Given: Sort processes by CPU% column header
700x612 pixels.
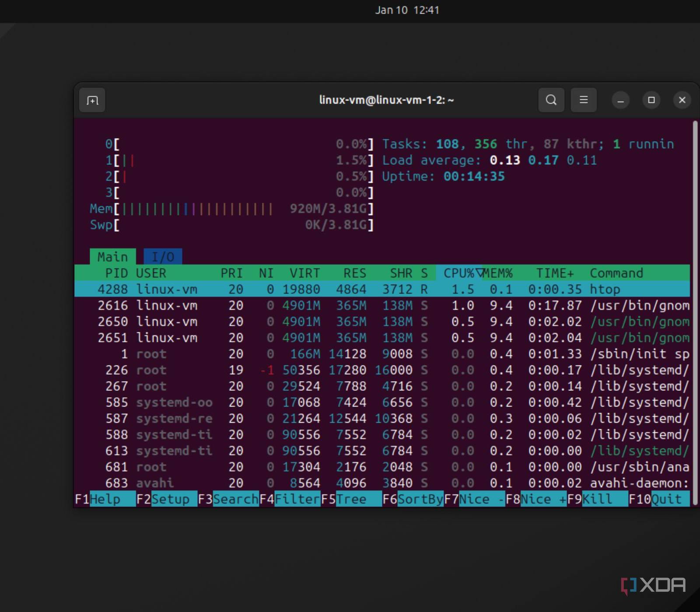Looking at the screenshot, I should click(458, 273).
